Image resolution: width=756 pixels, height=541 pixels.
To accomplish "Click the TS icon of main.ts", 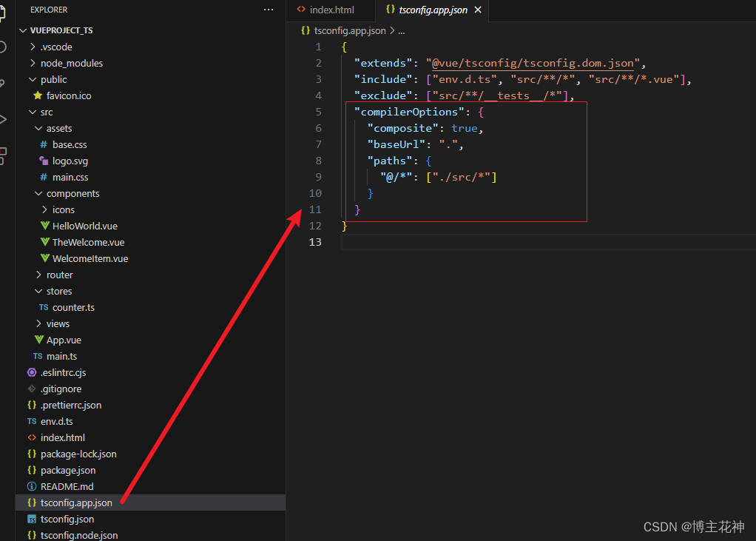I will [x=38, y=356].
